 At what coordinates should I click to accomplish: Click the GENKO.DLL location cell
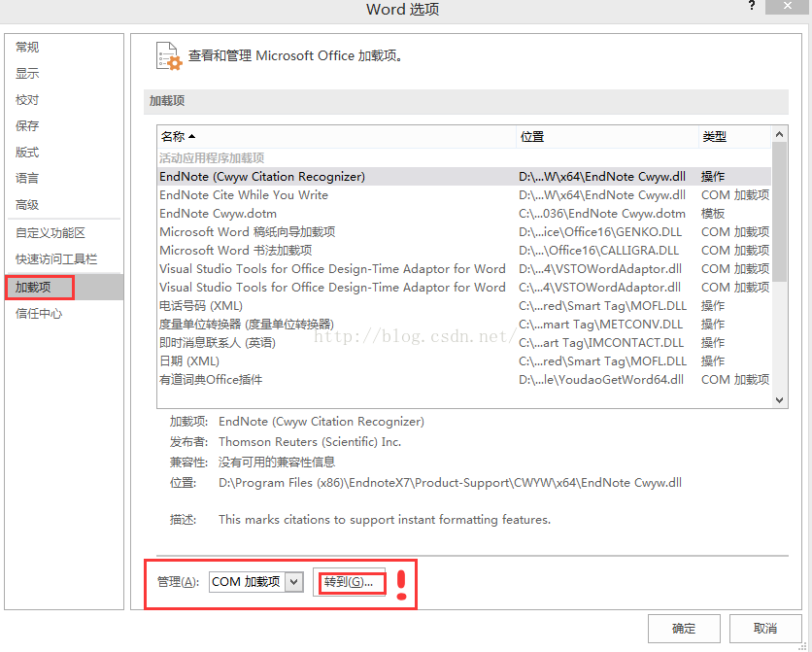600,232
